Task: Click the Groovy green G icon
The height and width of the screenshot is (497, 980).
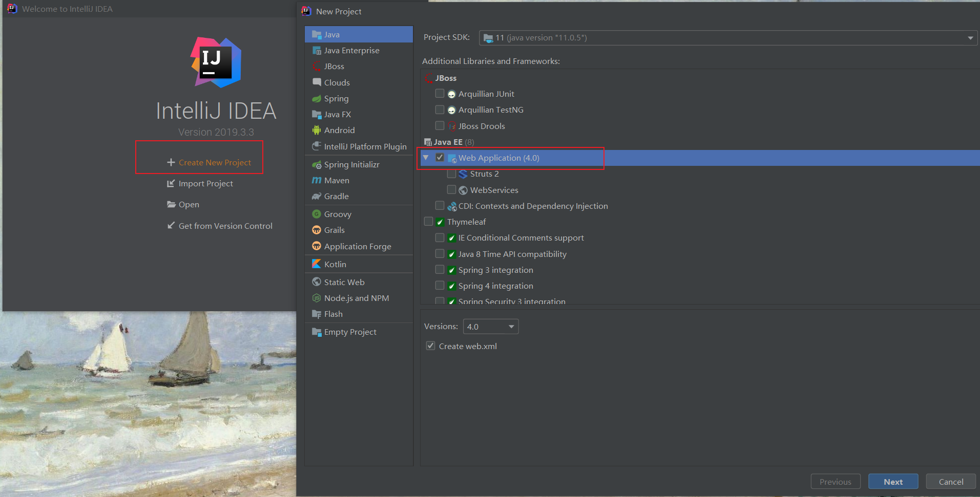Action: pyautogui.click(x=317, y=214)
